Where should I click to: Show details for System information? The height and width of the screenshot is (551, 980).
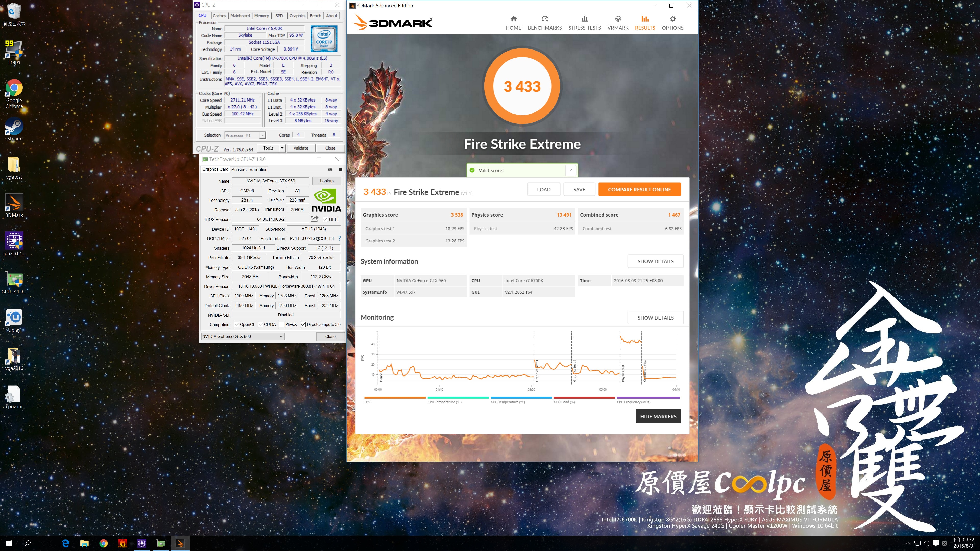[x=655, y=261]
